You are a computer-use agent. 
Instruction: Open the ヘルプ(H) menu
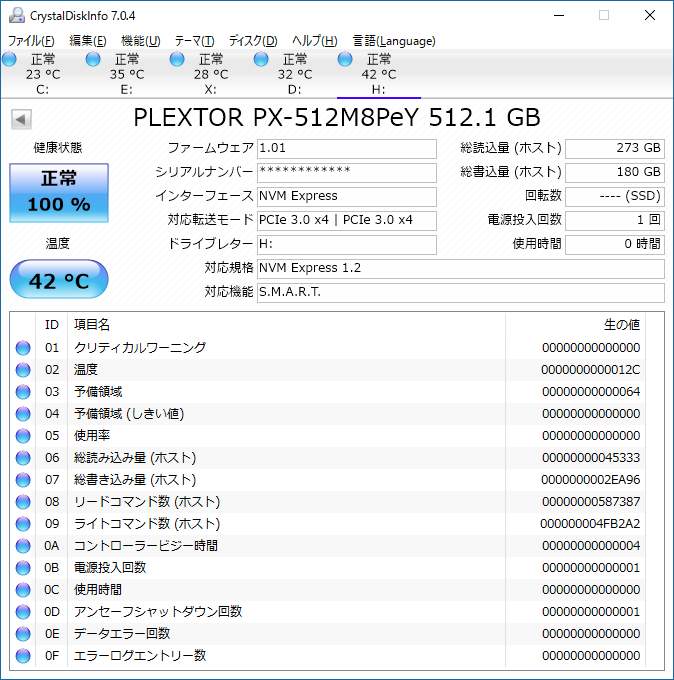click(315, 41)
